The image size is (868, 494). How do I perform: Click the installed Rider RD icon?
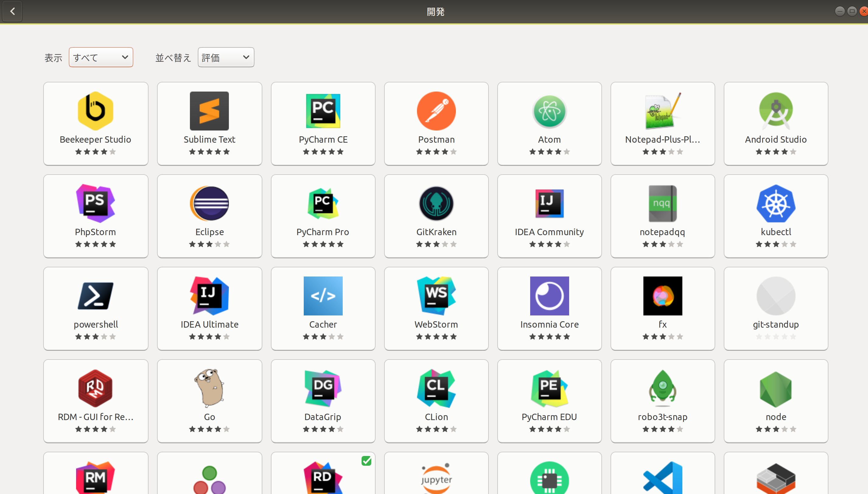coord(323,478)
